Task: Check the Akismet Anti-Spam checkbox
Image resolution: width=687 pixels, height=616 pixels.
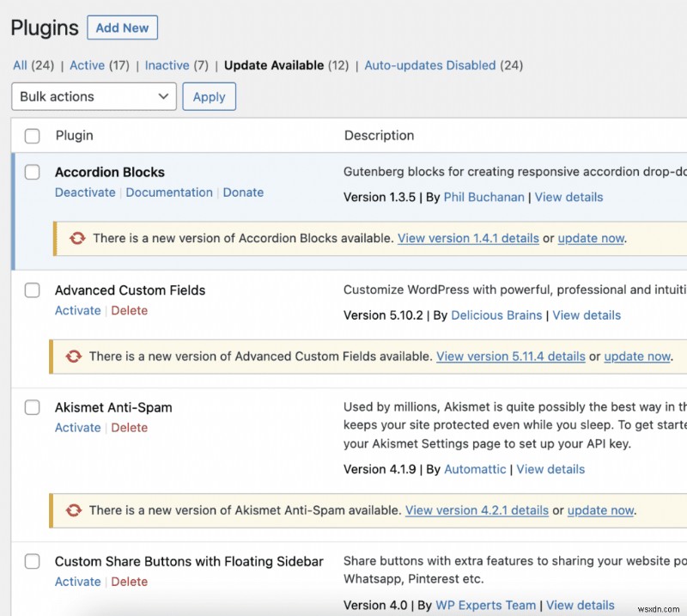Action: point(32,407)
